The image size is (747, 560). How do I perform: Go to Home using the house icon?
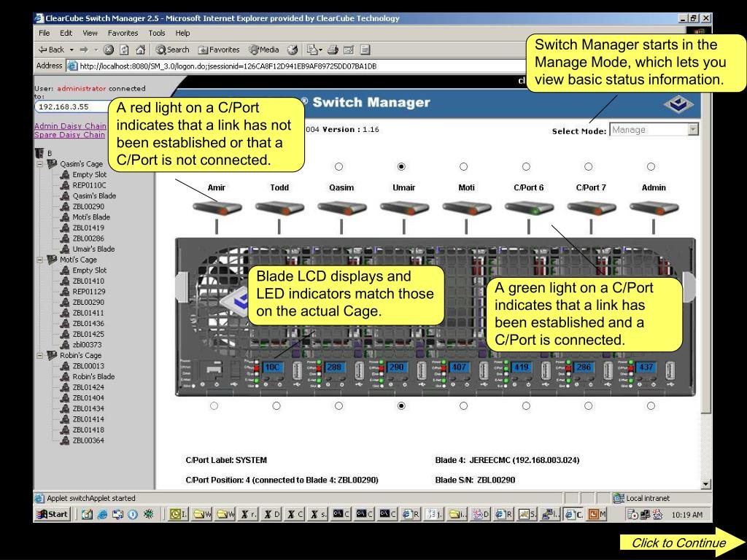click(140, 50)
